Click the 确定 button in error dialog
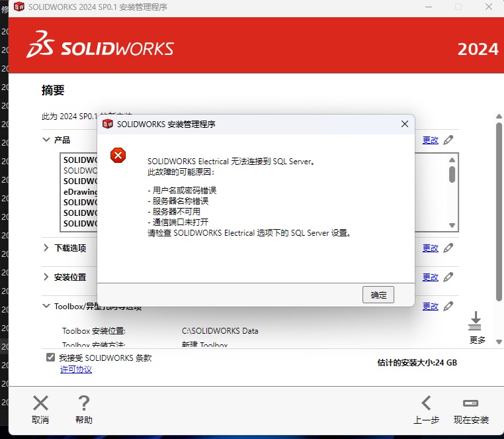This screenshot has height=439, width=504. 378,295
